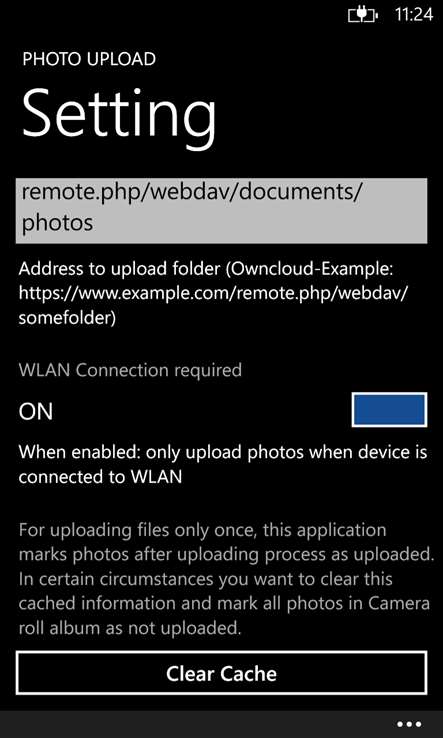Viewport: 443px width, 738px height.
Task: Tap the ON status label
Action: point(36,412)
